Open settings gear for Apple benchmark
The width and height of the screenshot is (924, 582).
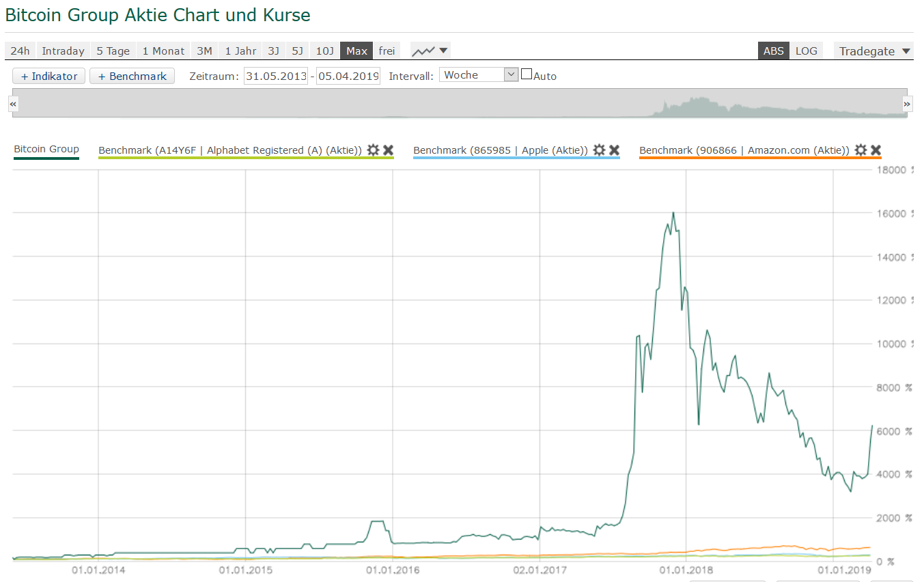coord(599,150)
